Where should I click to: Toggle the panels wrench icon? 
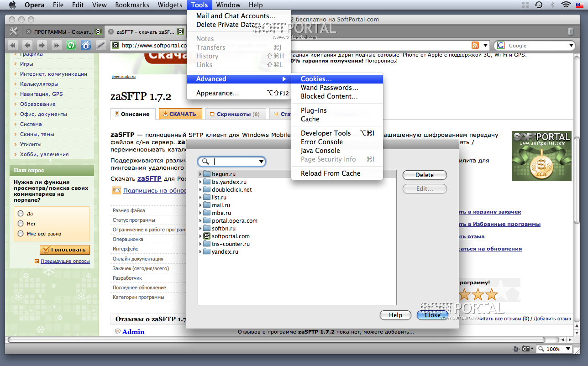[14, 31]
